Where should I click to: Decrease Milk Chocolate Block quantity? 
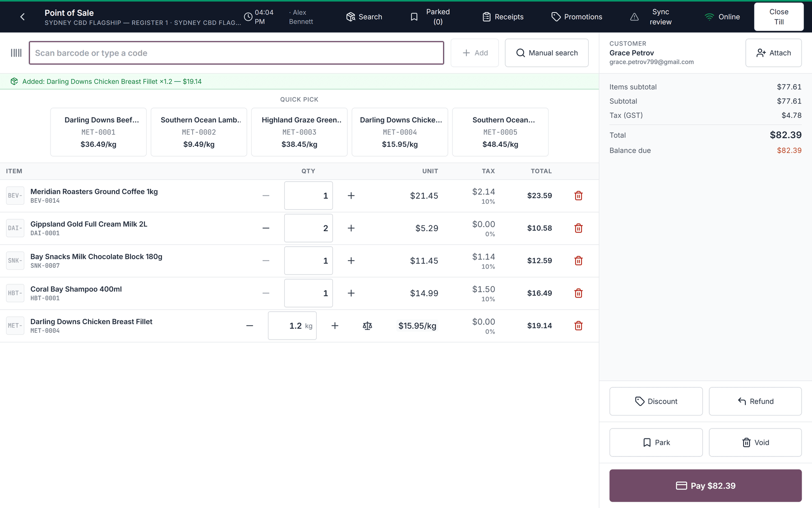[266, 261]
